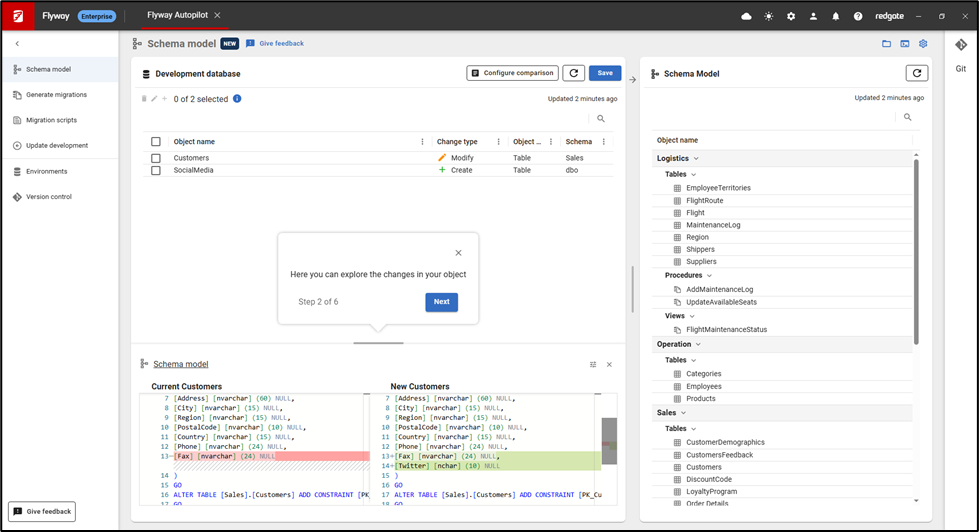
Task: Select CustomersFeedback table in tree
Action: coord(719,455)
